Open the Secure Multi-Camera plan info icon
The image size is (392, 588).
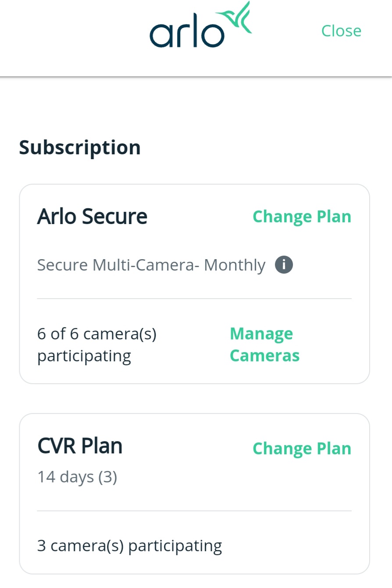point(284,264)
